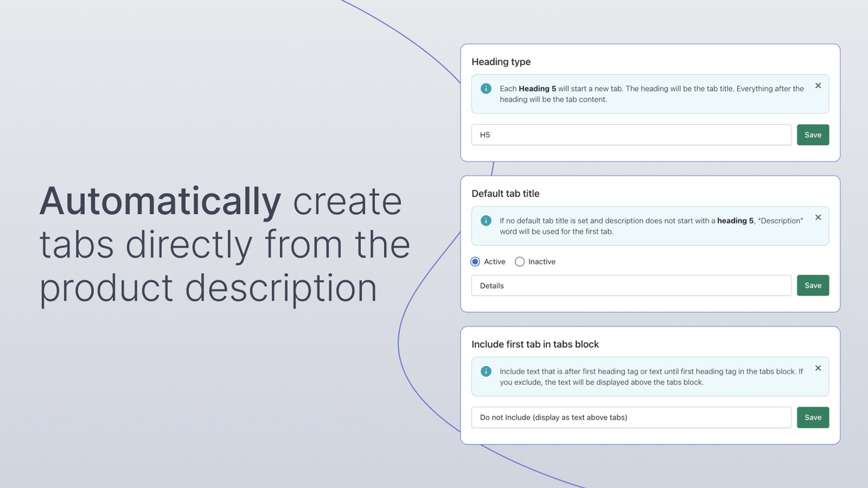Screen dimensions: 868x488
Task: Click the Include first tab in tabs block heading
Action: [x=535, y=344]
